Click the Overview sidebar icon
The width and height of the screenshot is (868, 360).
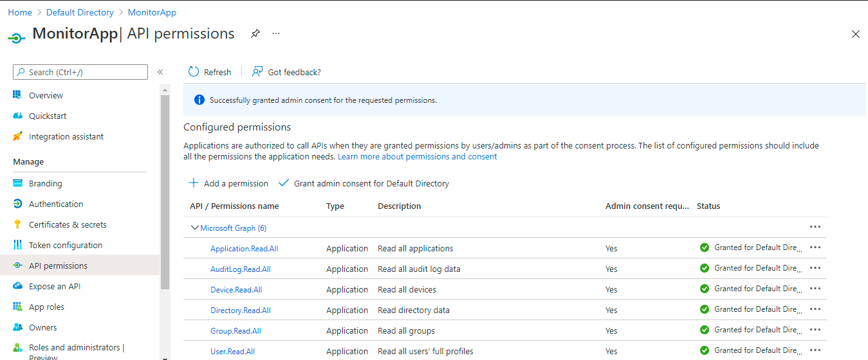click(x=17, y=95)
